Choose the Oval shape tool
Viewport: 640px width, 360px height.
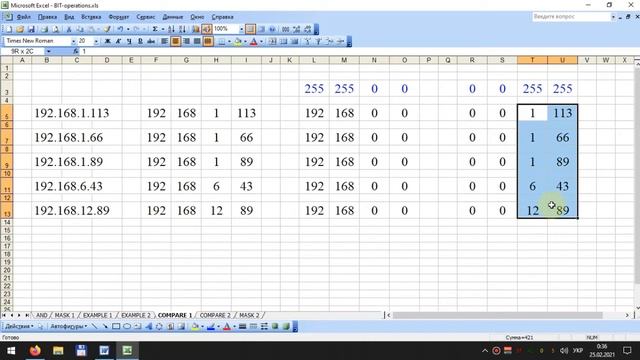point(127,327)
